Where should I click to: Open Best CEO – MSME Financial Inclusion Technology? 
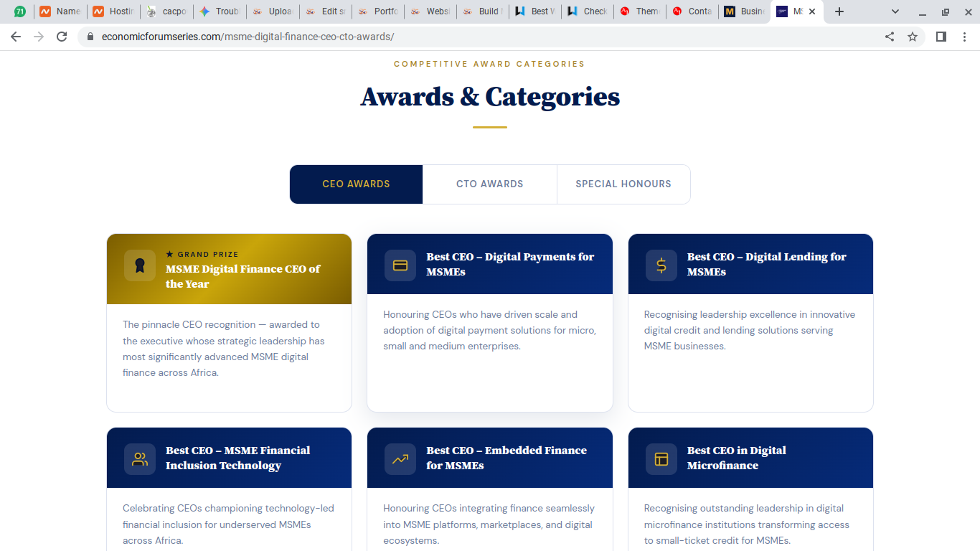(x=229, y=489)
